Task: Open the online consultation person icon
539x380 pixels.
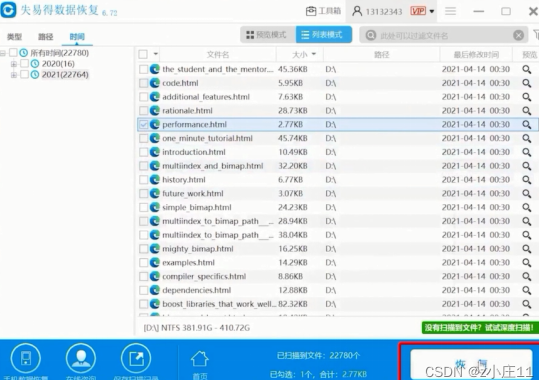Action: 81,358
